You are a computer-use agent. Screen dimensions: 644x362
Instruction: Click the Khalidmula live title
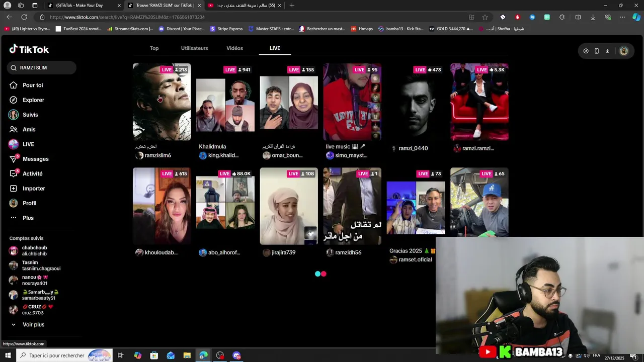click(x=212, y=147)
